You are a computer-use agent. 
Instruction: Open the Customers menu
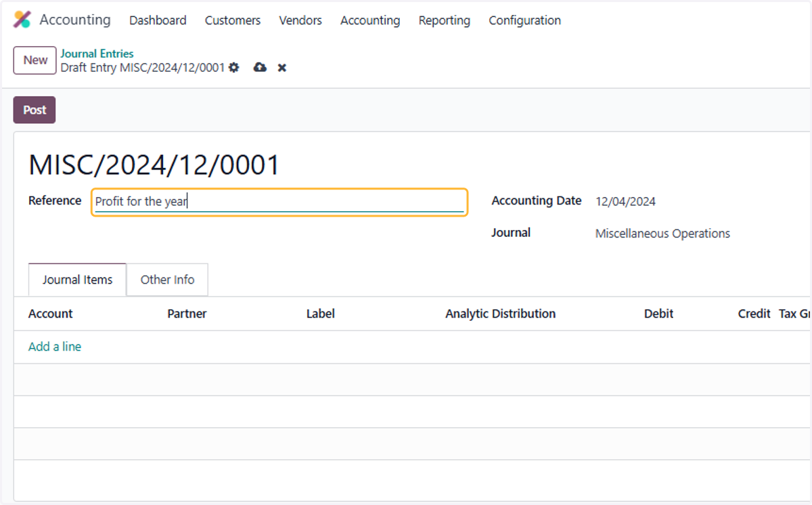(233, 20)
